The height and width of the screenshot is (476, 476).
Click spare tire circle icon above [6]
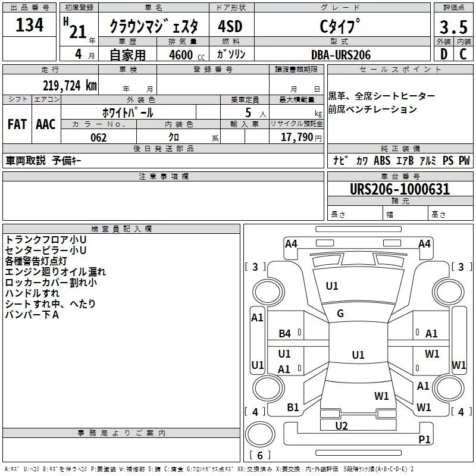260,434
